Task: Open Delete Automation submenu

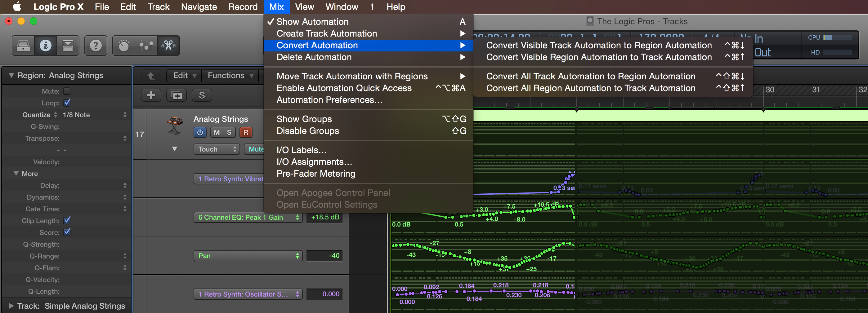Action: click(x=368, y=57)
